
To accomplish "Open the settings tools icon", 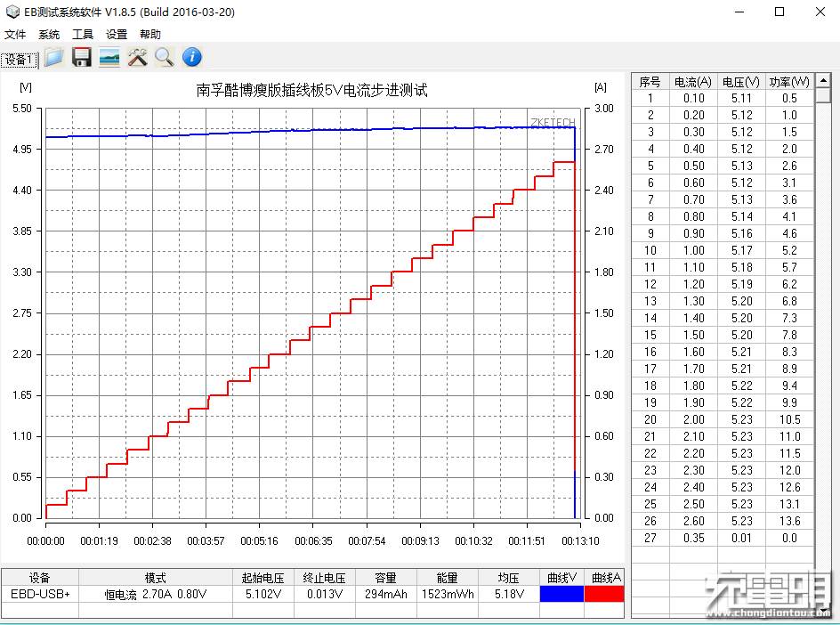I will (137, 57).
